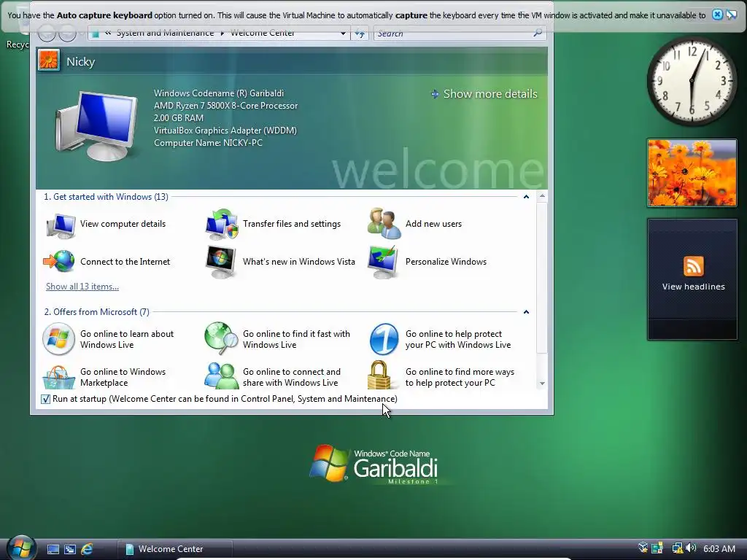The height and width of the screenshot is (560, 747).
Task: Open the What's new in Windows Vista icon
Action: pyautogui.click(x=220, y=262)
